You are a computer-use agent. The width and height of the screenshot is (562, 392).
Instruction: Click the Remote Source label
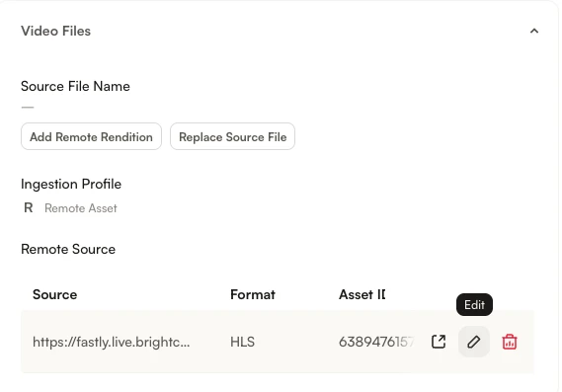68,250
